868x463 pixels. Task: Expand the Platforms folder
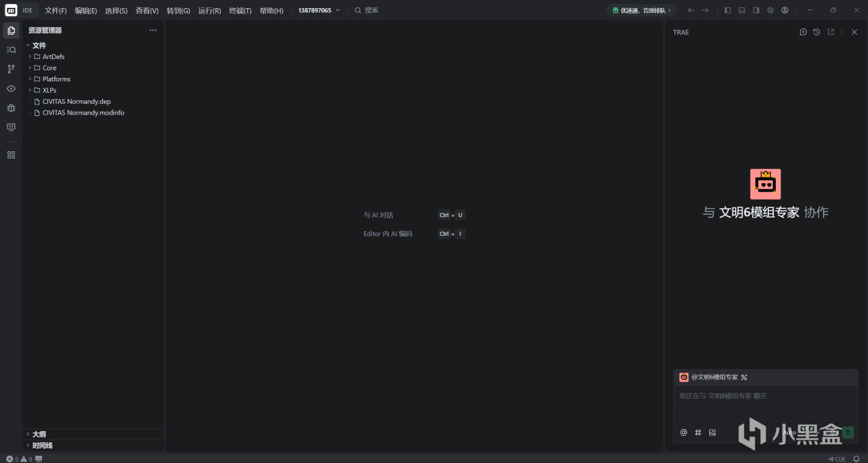pyautogui.click(x=93, y=79)
